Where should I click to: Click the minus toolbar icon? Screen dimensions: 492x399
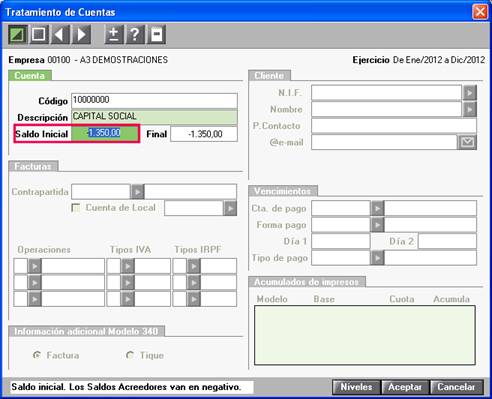pos(156,34)
